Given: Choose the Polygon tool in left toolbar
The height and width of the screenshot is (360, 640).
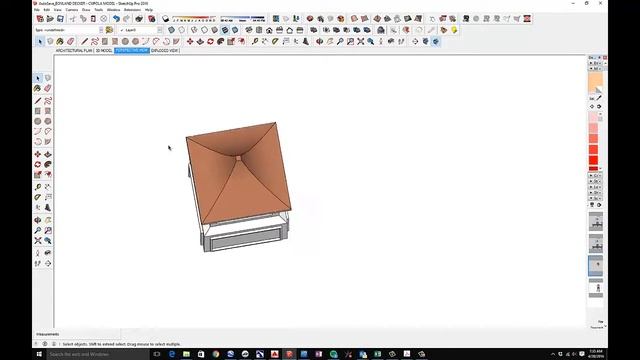Looking at the screenshot, I should (48, 121).
